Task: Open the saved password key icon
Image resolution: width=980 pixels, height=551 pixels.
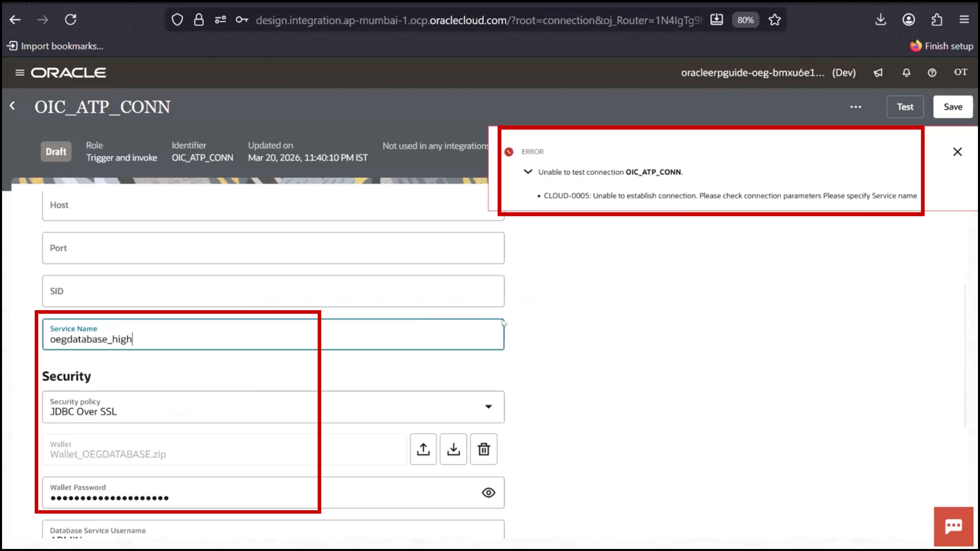Action: click(x=242, y=20)
